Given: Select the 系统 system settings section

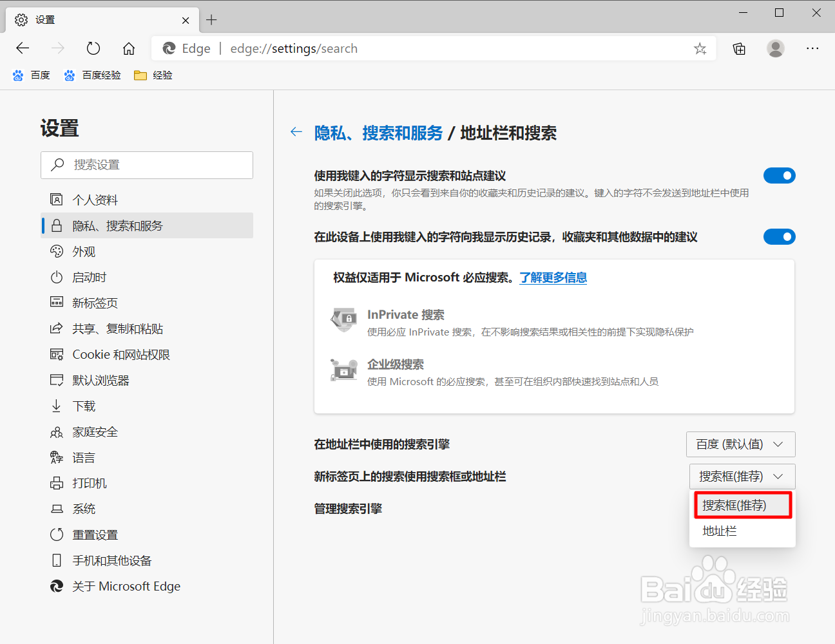Looking at the screenshot, I should point(84,509).
